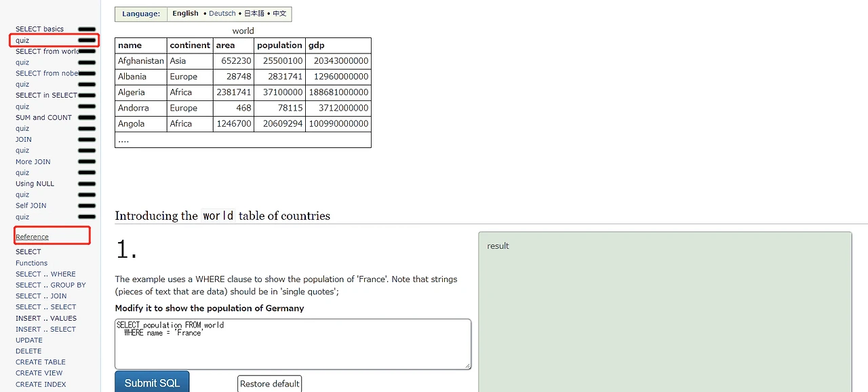Click the Restore default button
Viewport: 868px width, 392px height.
click(270, 384)
